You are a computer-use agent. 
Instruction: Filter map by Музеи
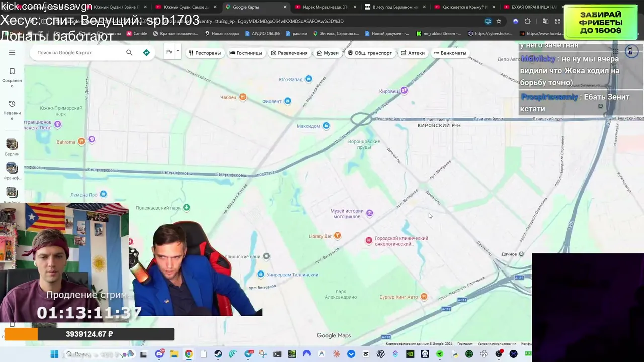(328, 53)
